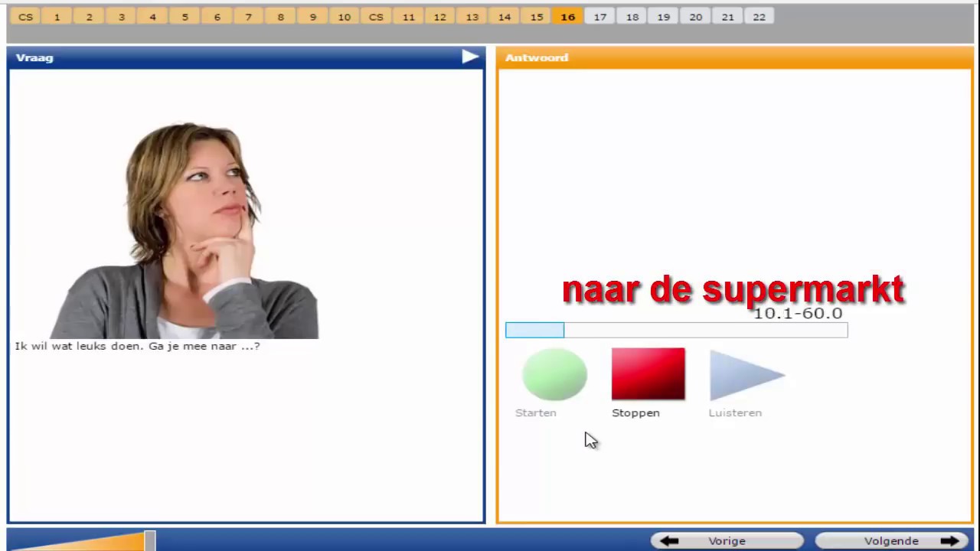Jump to question tab 12
The height and width of the screenshot is (551, 980).
[x=440, y=17]
